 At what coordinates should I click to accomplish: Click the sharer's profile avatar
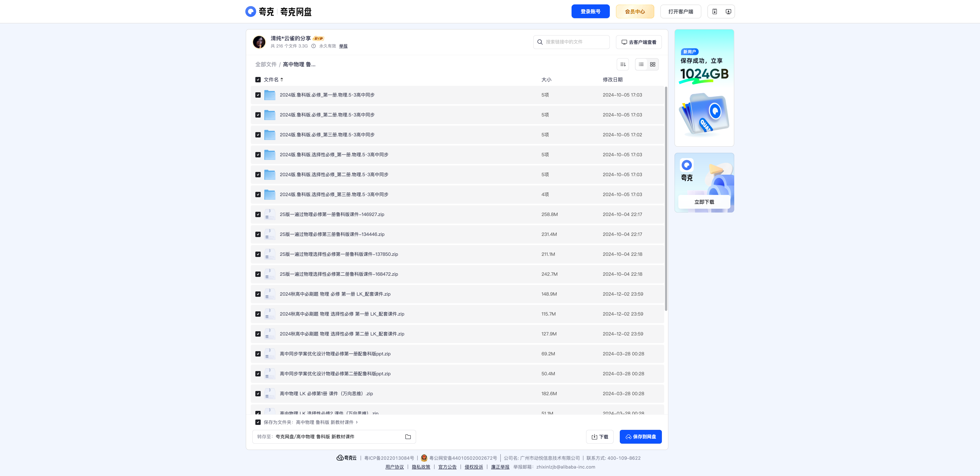point(259,42)
